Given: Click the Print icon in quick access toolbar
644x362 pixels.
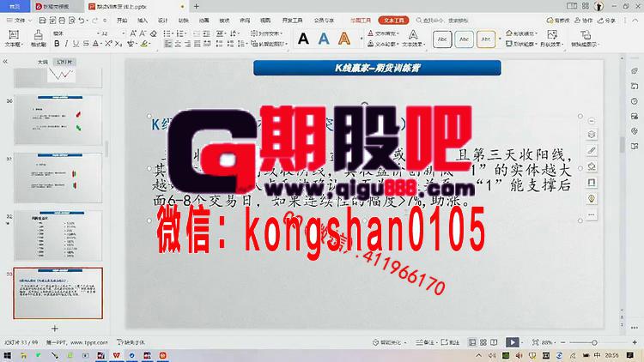Looking at the screenshot, I should point(62,20).
